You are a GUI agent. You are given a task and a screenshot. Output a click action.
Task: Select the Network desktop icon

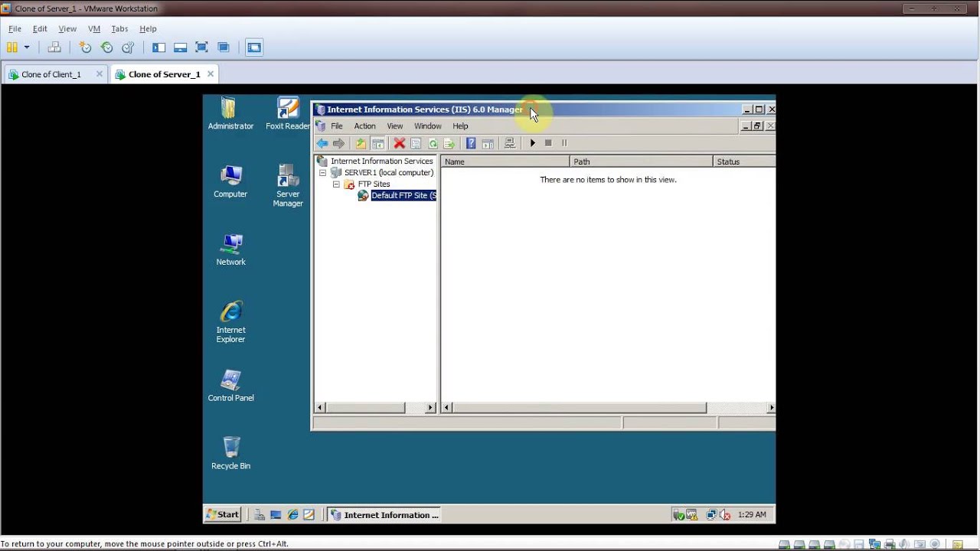230,249
